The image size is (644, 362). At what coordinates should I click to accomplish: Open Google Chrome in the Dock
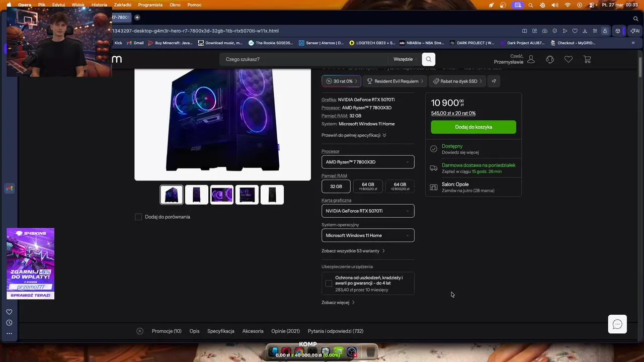tap(299, 352)
